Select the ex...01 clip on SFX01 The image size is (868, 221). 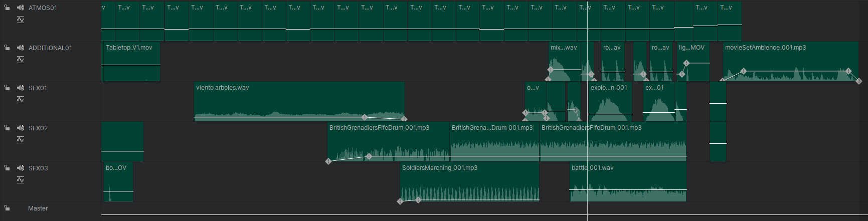point(659,101)
